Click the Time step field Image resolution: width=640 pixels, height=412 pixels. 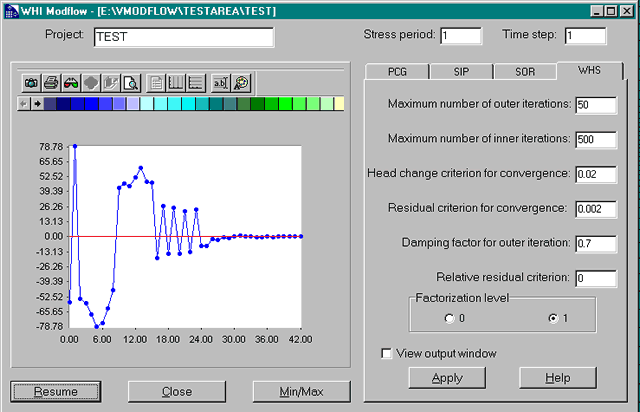[x=585, y=36]
